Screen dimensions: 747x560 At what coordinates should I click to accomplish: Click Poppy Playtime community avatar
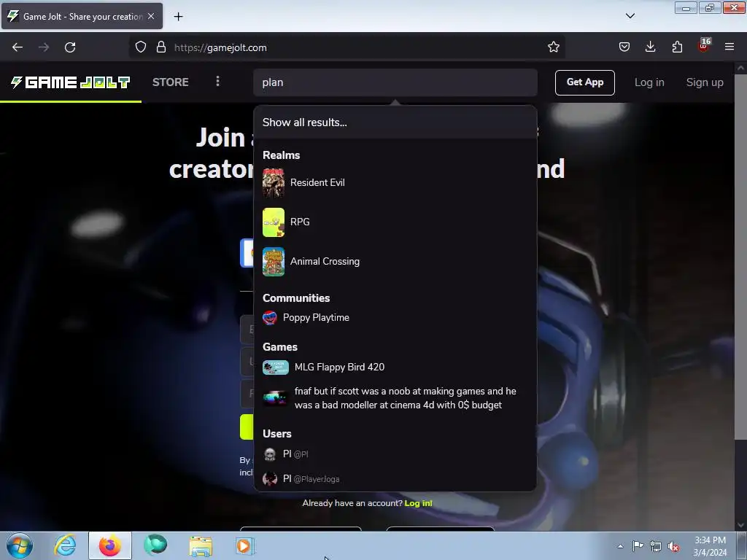(270, 318)
